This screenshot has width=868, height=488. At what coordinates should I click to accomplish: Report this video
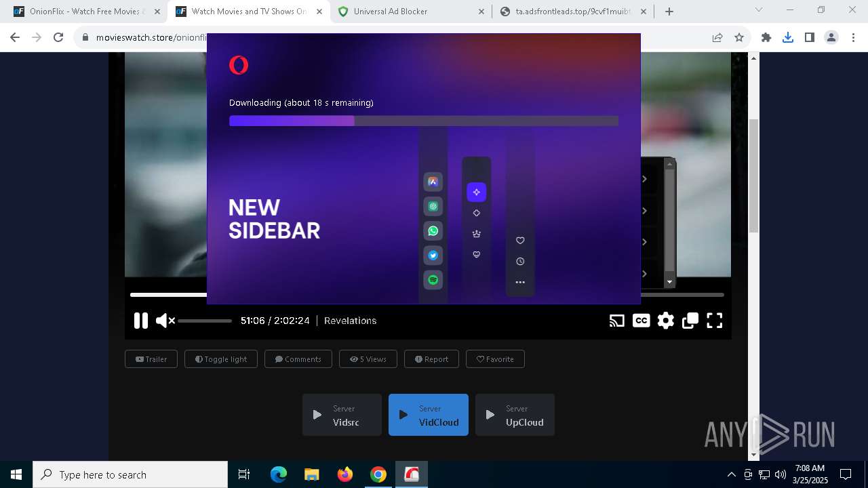coord(431,359)
